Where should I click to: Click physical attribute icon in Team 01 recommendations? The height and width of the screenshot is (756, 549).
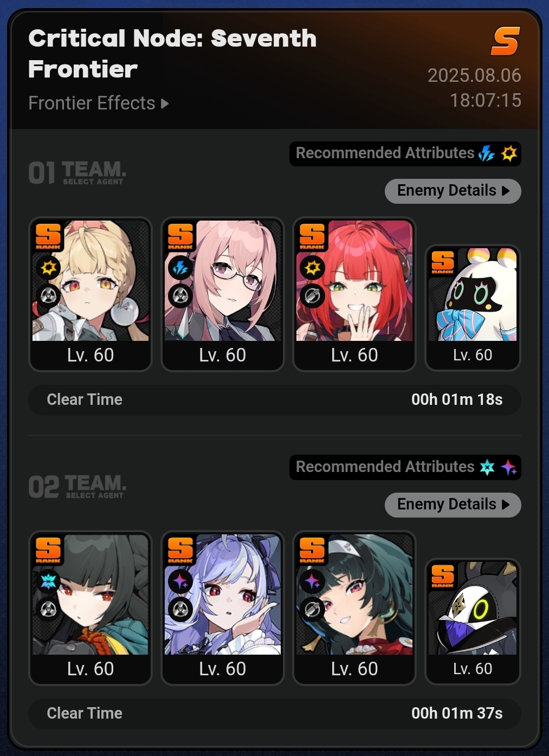tap(509, 154)
